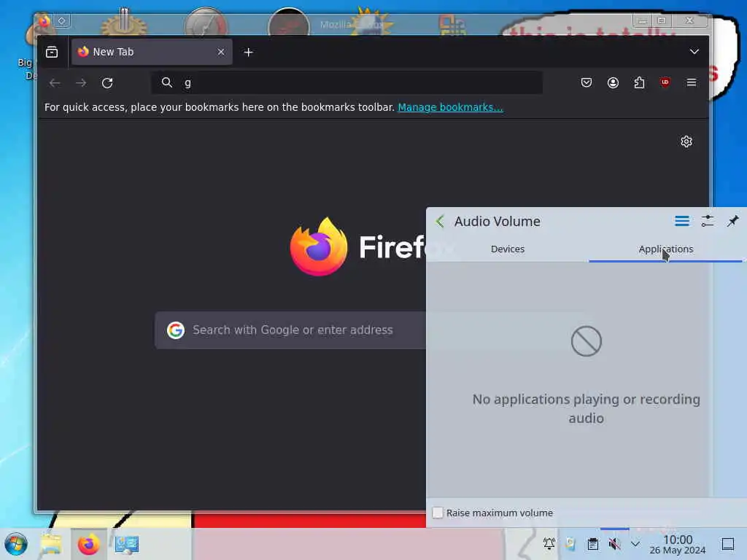Viewport: 747px width, 560px height.
Task: Select Firefox in the taskbar
Action: point(88,544)
